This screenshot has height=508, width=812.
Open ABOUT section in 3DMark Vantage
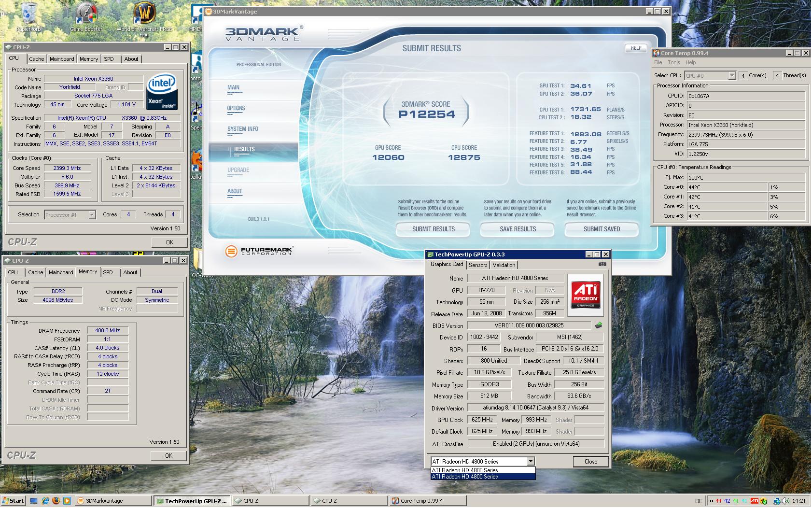235,191
